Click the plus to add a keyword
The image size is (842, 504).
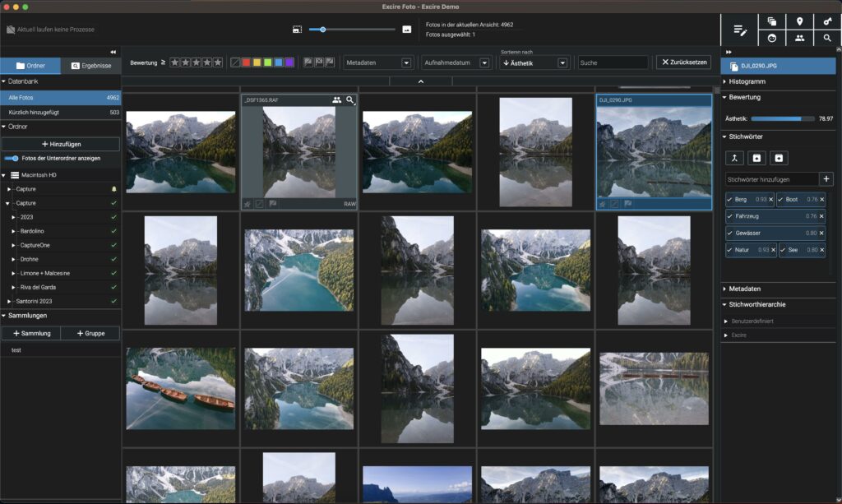tap(826, 179)
